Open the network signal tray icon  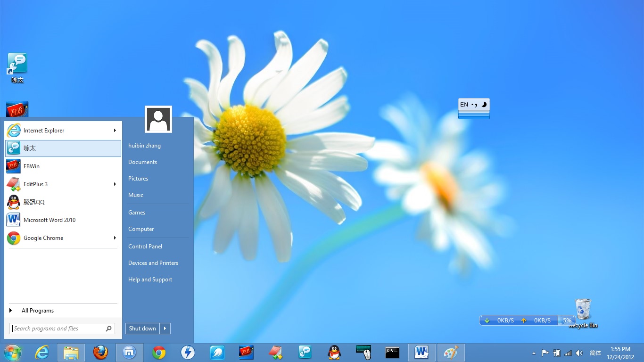coord(568,353)
